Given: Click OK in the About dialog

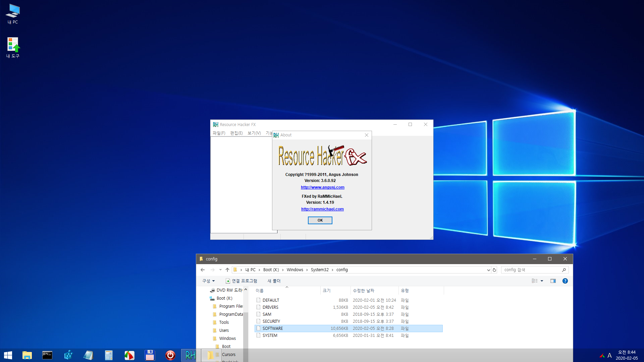Looking at the screenshot, I should [x=320, y=220].
